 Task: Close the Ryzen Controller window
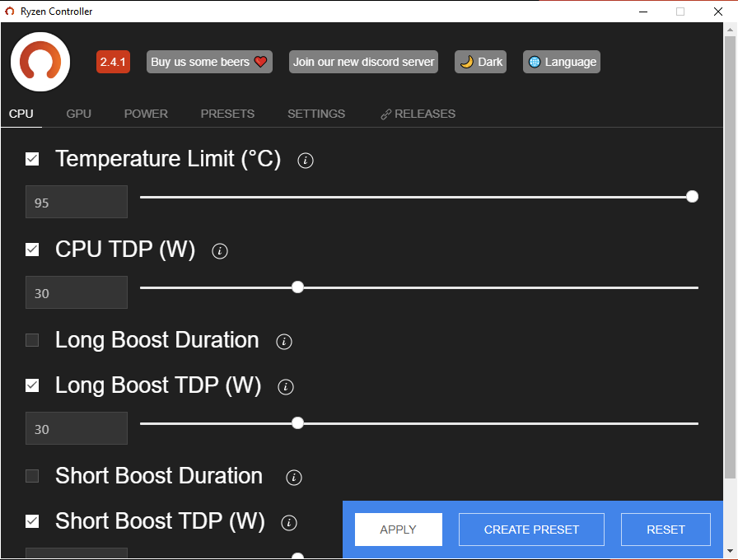(x=717, y=12)
